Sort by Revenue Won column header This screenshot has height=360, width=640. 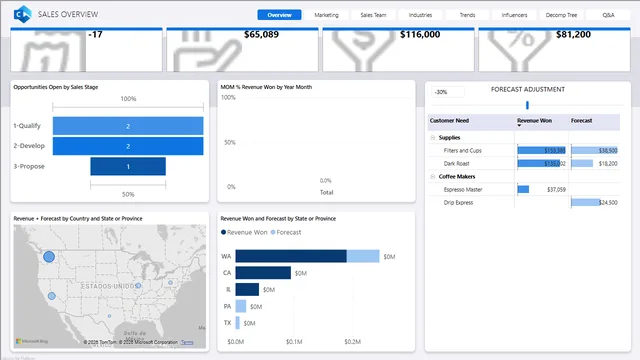coord(534,121)
